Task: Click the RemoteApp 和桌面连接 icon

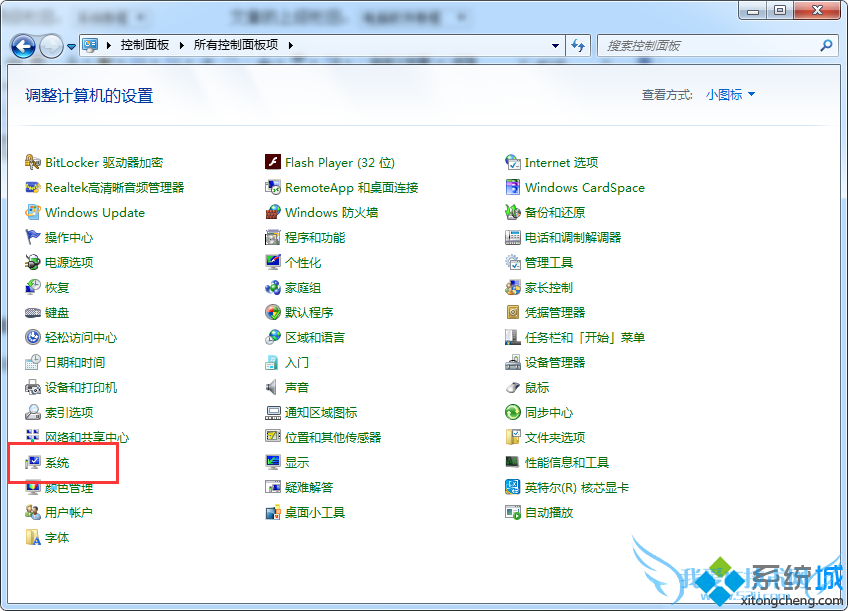Action: 273,188
